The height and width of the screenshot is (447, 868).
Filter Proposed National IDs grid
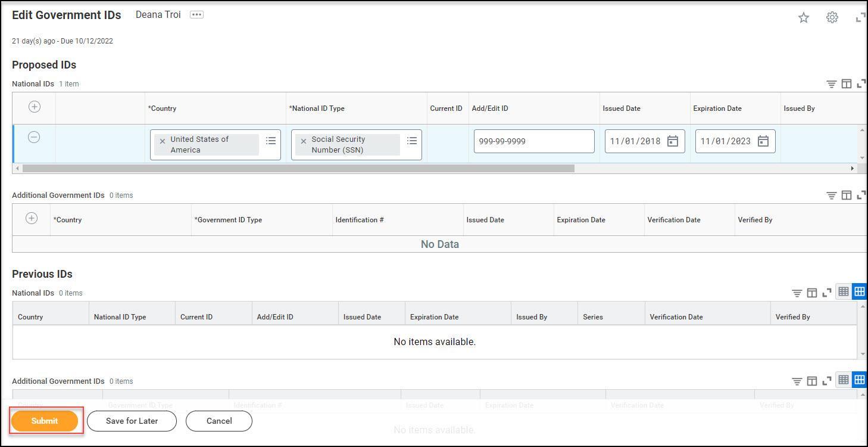tap(832, 84)
